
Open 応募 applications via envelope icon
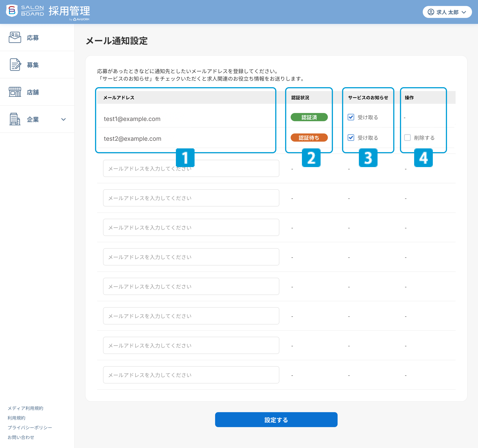point(15,38)
